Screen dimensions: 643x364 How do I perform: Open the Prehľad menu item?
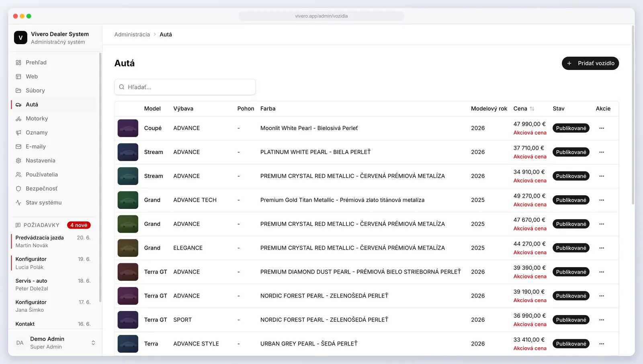pos(53,63)
